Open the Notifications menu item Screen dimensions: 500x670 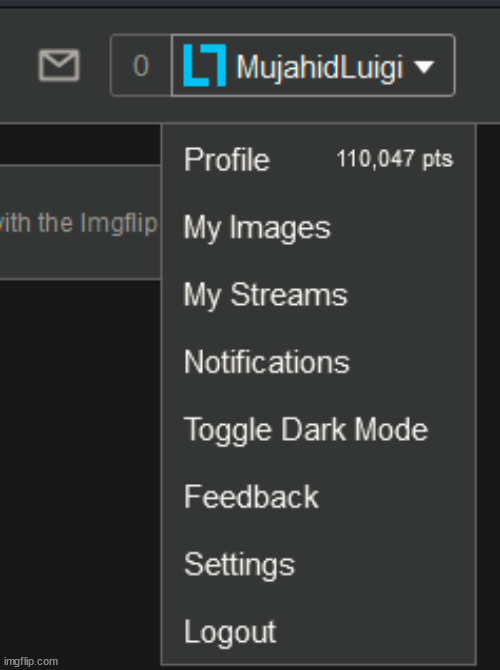[x=267, y=362]
